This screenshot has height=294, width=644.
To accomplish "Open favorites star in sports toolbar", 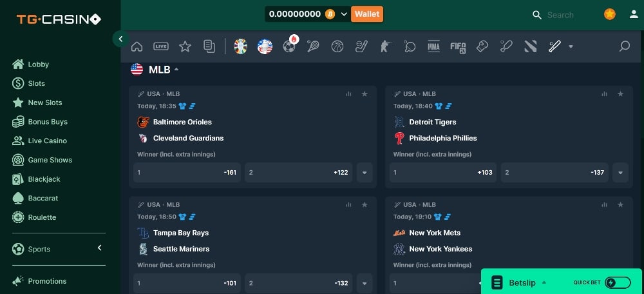I will click(x=185, y=46).
